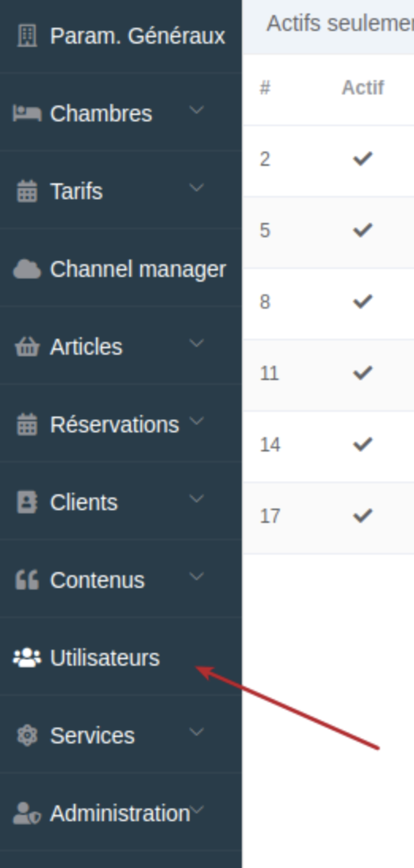The image size is (414, 868).
Task: Click the users group icon for Utilisateurs
Action: (27, 659)
